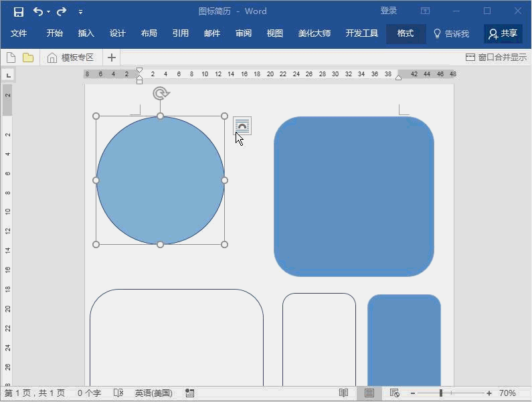Select the 引用 ribbon tab

click(x=181, y=33)
